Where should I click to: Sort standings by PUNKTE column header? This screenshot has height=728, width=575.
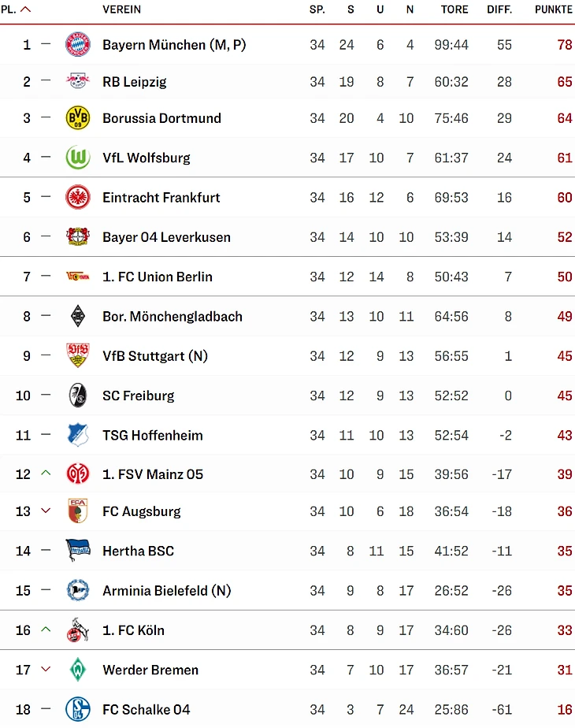(x=553, y=9)
